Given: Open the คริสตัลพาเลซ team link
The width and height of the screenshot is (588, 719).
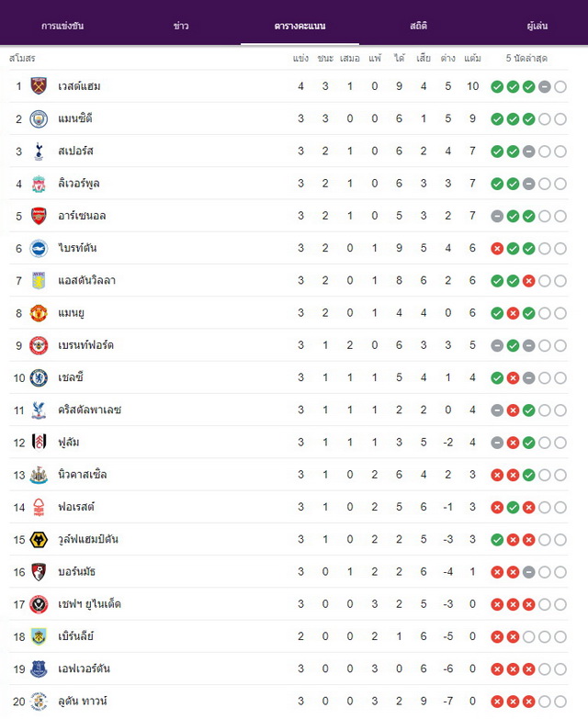Looking at the screenshot, I should pos(89,410).
